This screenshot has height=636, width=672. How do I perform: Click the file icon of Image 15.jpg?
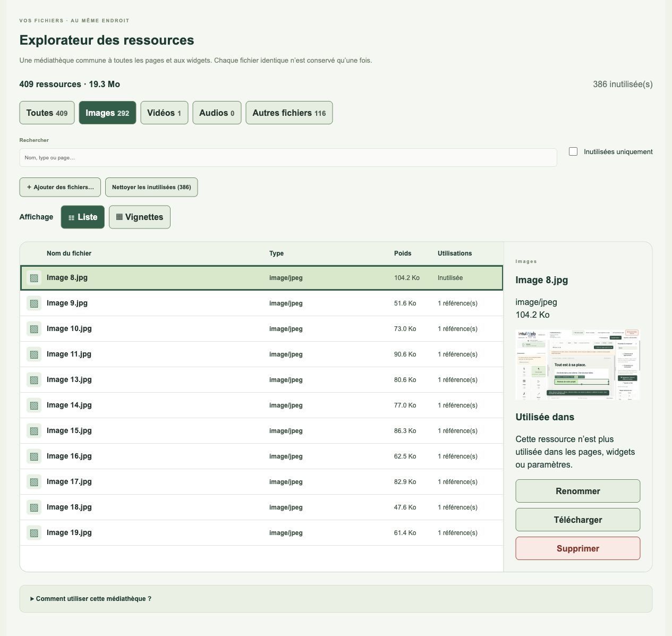coord(34,431)
